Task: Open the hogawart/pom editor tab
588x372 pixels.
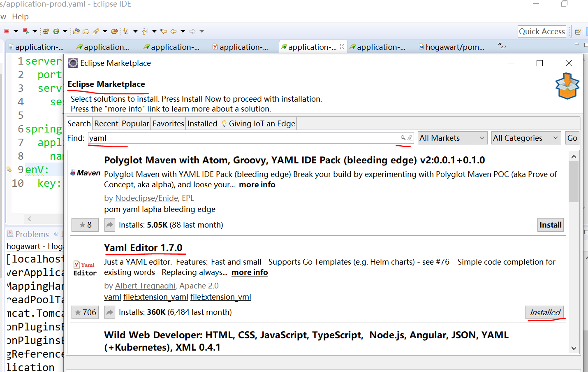Action: pyautogui.click(x=451, y=47)
